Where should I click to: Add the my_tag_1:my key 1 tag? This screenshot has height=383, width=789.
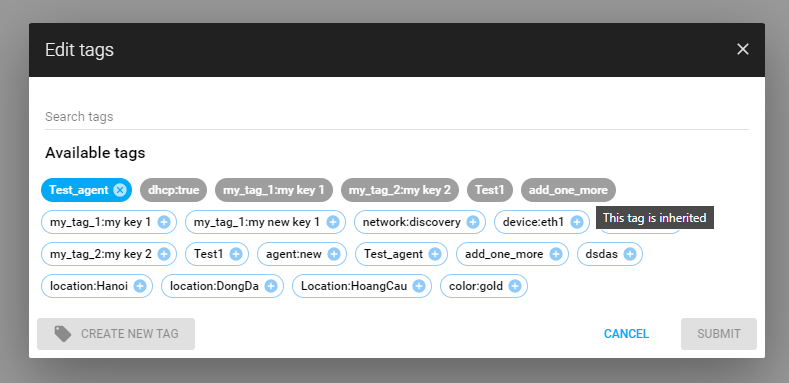click(164, 222)
